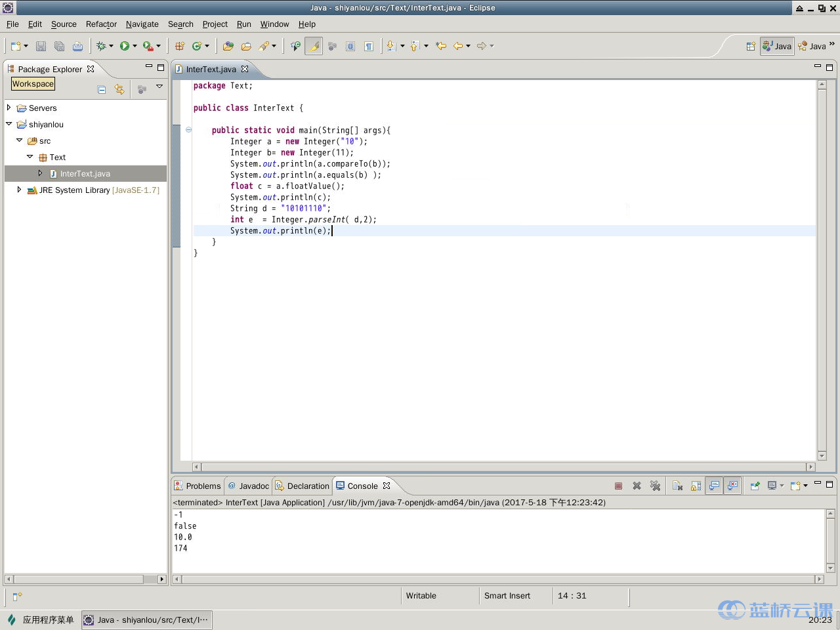Open the Refactor menu
Screen dimensions: 840x630
click(101, 24)
